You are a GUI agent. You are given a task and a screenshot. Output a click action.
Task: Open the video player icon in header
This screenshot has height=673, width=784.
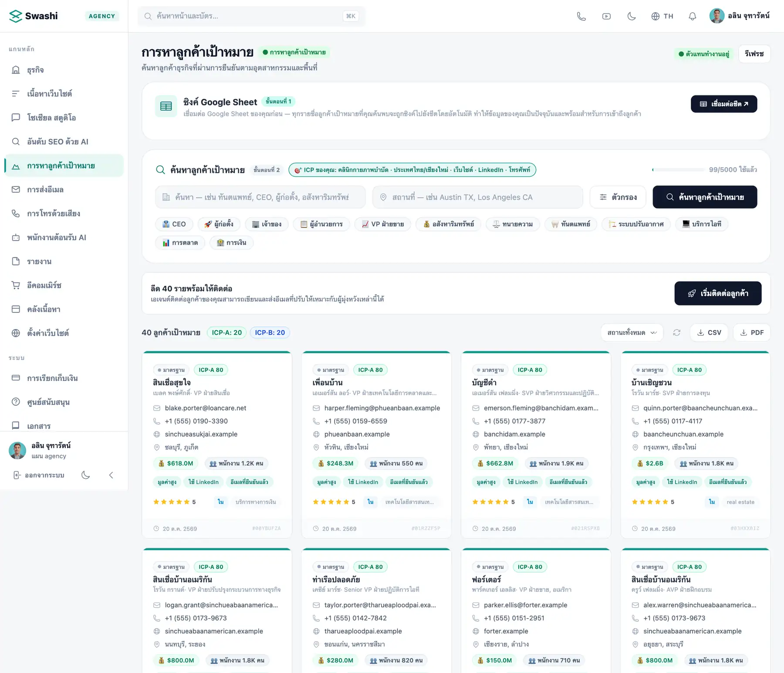[x=606, y=16]
